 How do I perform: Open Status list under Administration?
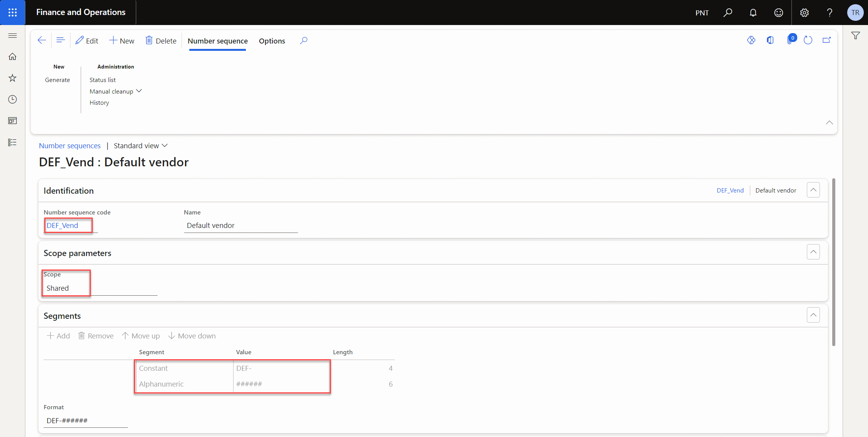103,80
